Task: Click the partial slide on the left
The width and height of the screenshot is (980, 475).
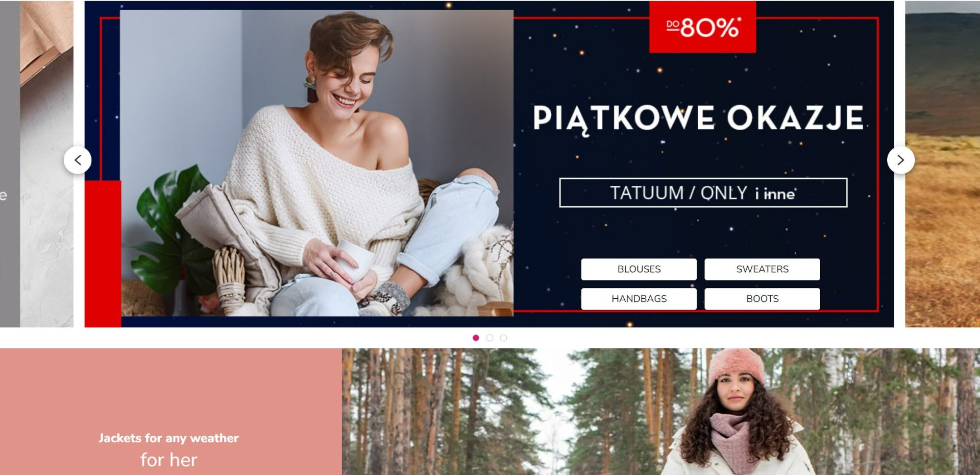Action: [x=37, y=164]
